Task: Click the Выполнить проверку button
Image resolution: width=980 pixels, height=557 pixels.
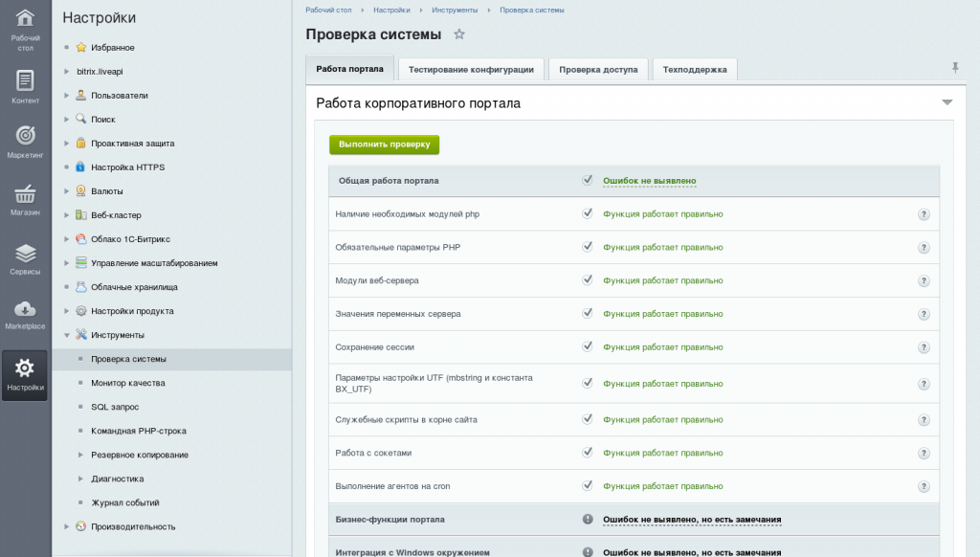Action: 385,145
